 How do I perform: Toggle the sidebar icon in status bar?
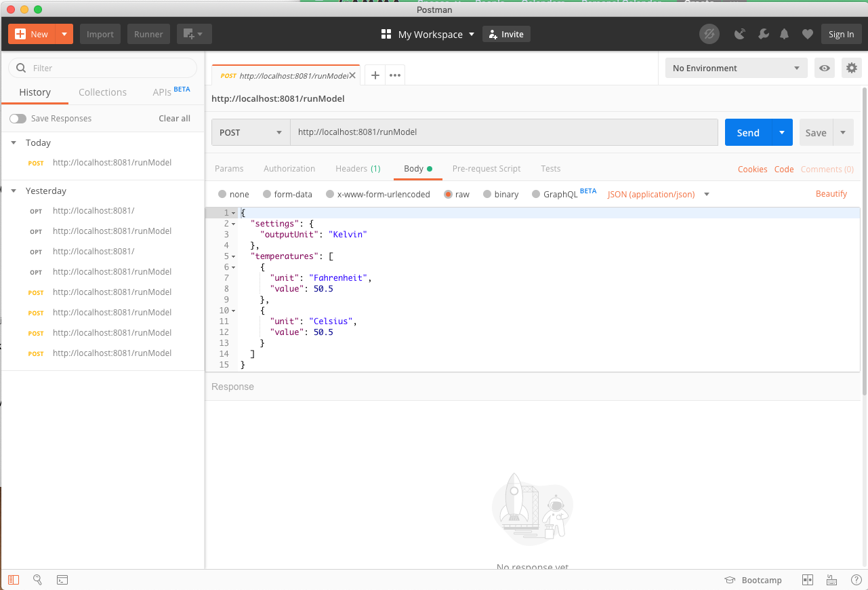click(14, 580)
